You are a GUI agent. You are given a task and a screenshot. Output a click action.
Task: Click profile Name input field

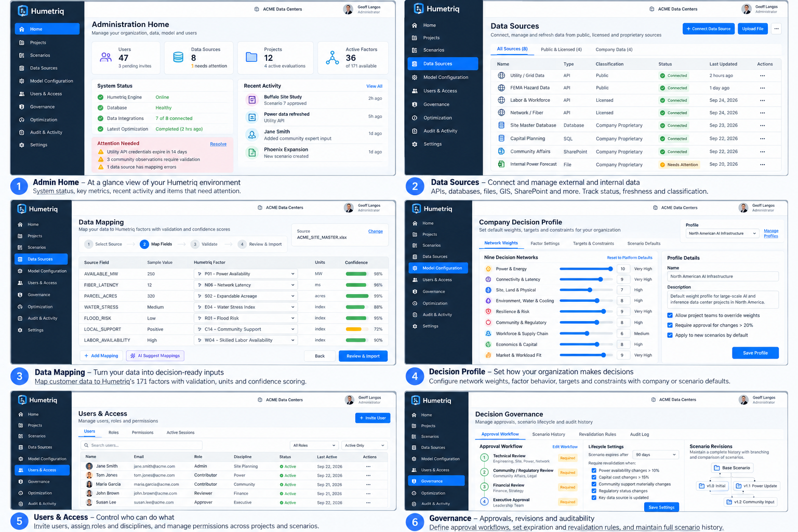723,276
